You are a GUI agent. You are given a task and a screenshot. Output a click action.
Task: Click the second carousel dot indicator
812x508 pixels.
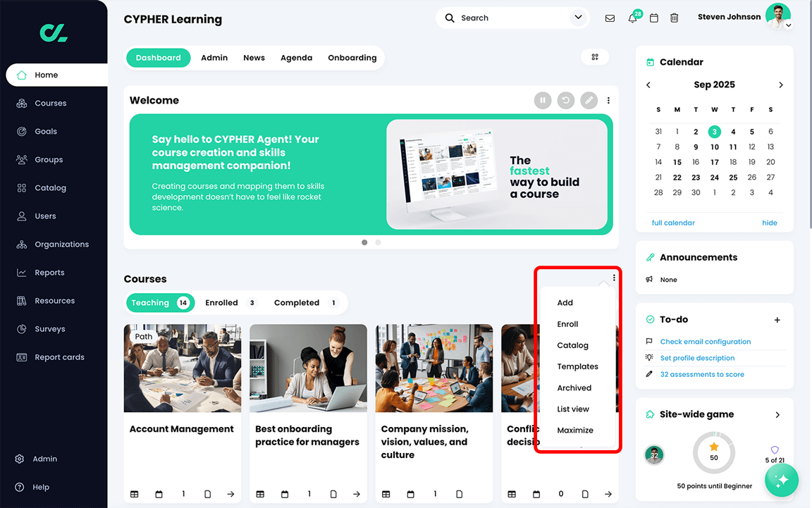click(x=377, y=242)
